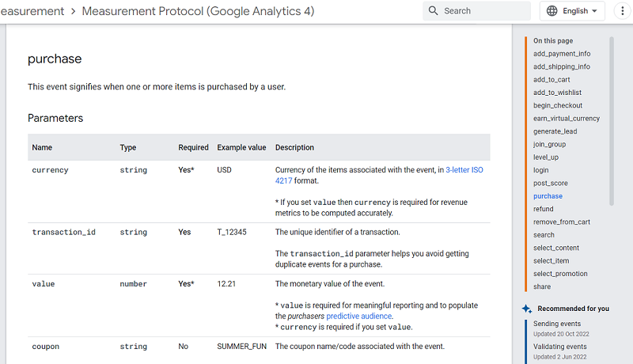Screen dimensions: 633x364
Task: Click Updated 20 Oct 2022 text
Action: pos(561,334)
